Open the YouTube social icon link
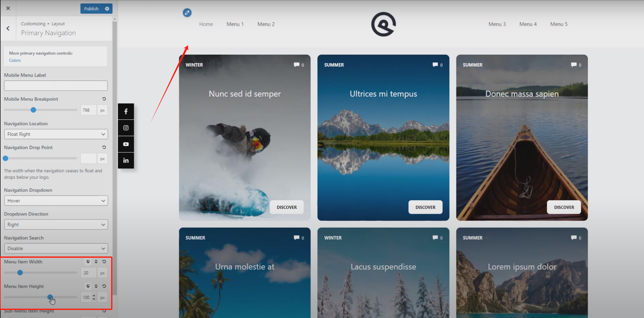 coord(126,144)
